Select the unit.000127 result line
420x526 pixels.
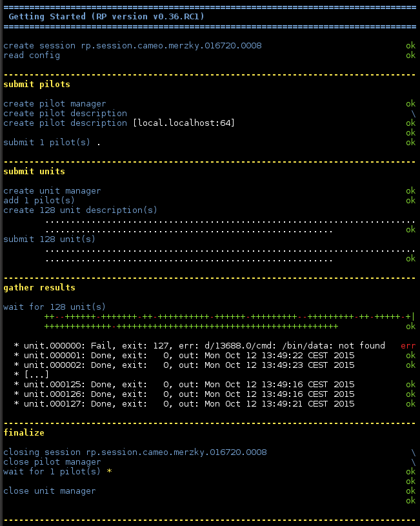pyautogui.click(x=184, y=404)
